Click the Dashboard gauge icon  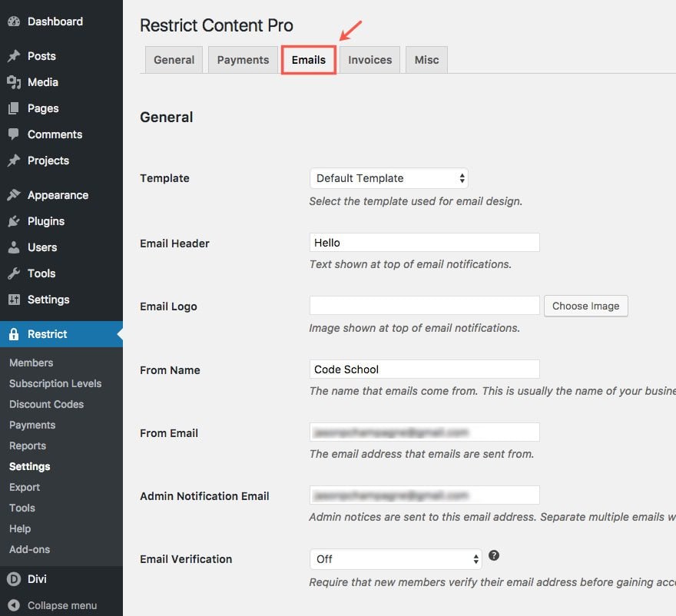[14, 22]
